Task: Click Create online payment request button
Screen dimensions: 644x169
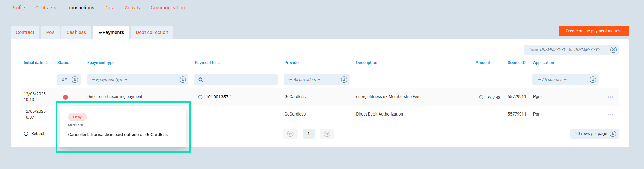Action: click(593, 31)
